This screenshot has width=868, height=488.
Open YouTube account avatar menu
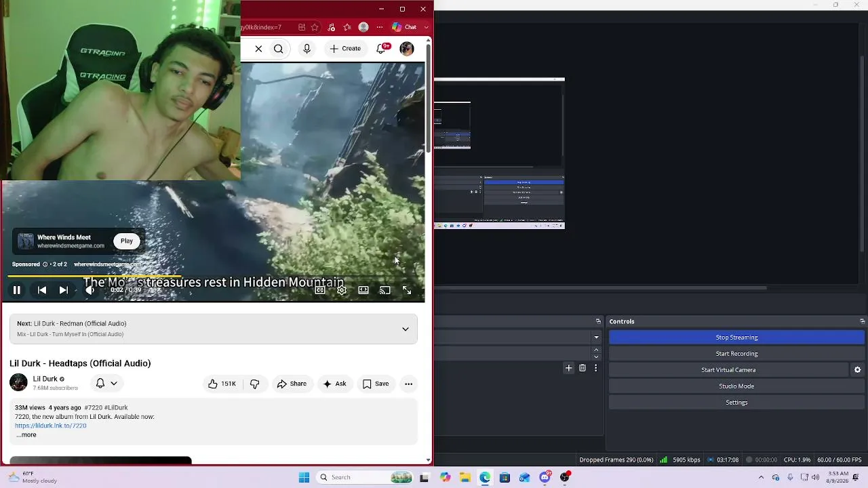click(407, 49)
